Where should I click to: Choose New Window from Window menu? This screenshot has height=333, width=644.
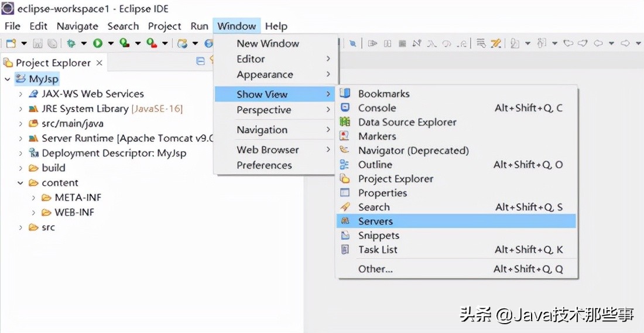[x=275, y=43]
